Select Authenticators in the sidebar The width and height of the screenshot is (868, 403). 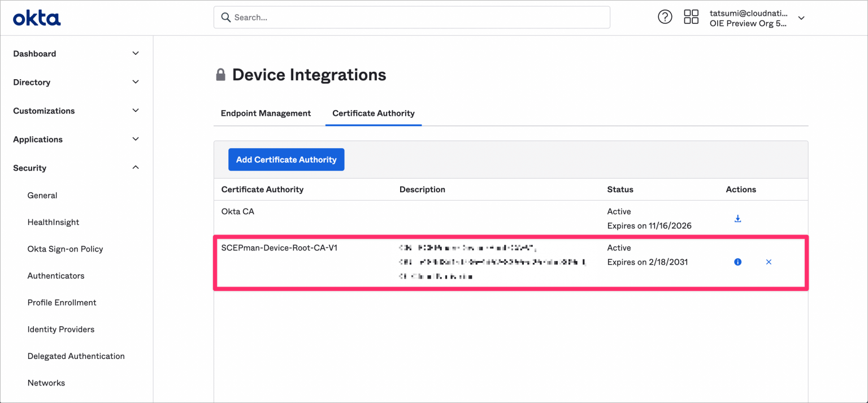(55, 275)
